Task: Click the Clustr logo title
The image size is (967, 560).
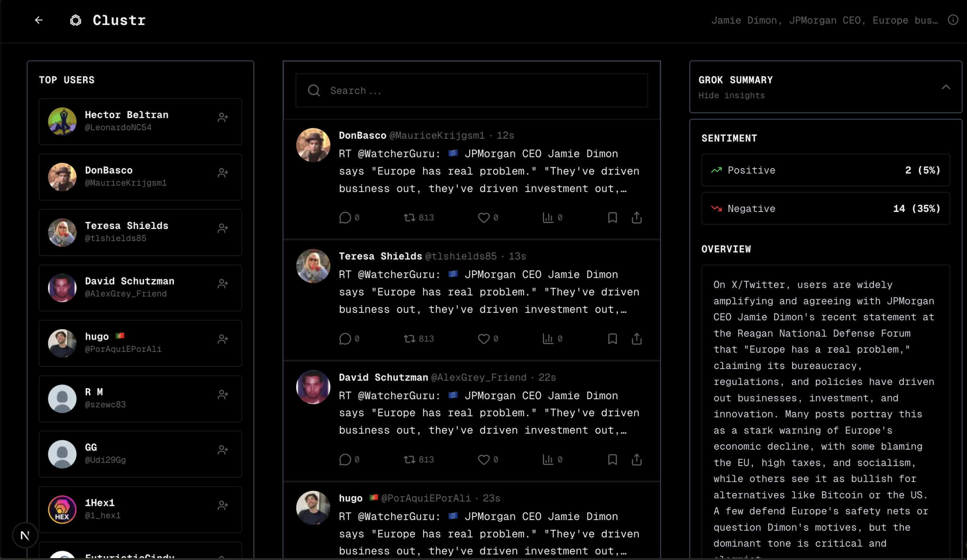Action: (x=119, y=20)
